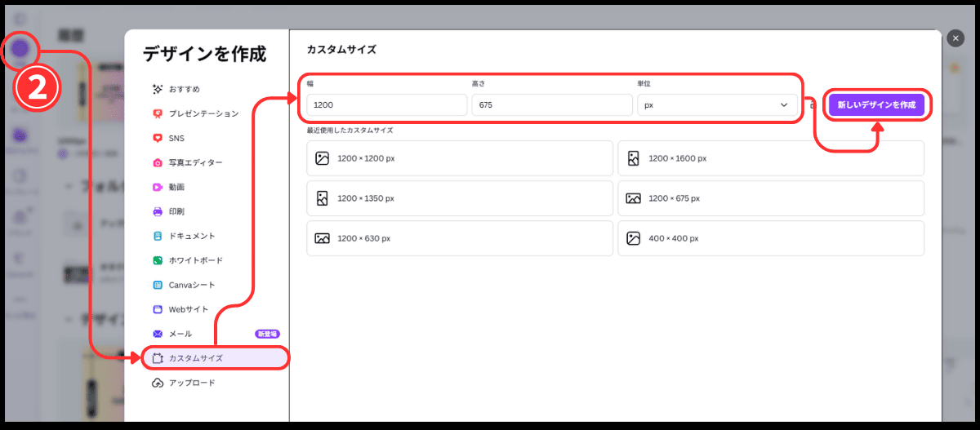Close the design creation dialog
This screenshot has width=980, height=430.
click(x=955, y=38)
